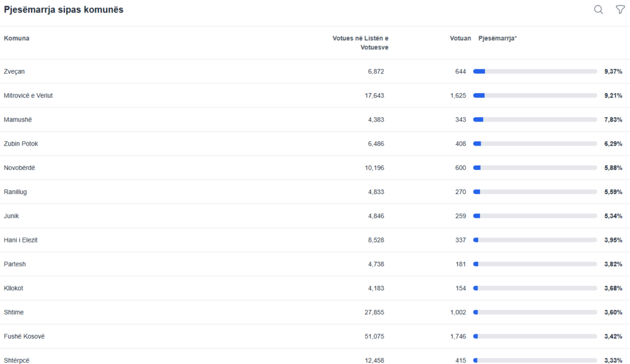Sort by the Komuna column header
Viewport: 630px width, 364px height.
[16, 38]
